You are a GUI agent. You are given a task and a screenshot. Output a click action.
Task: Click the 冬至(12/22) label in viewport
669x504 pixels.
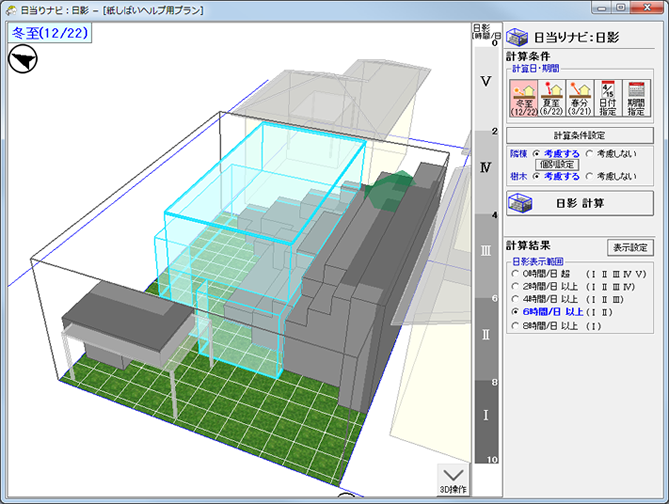tap(50, 33)
